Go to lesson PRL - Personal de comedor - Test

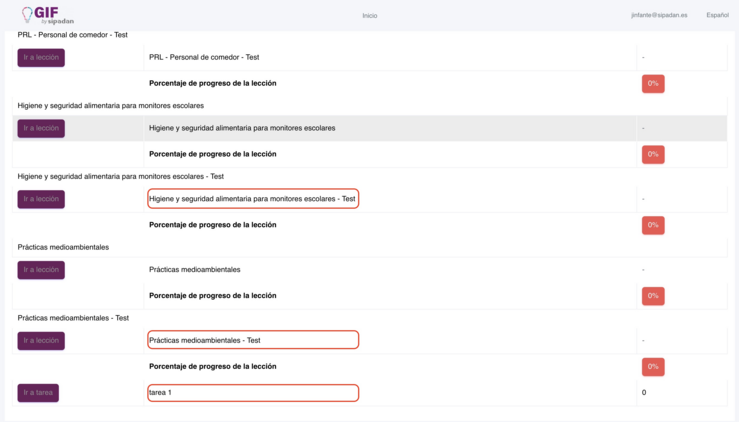coord(41,58)
